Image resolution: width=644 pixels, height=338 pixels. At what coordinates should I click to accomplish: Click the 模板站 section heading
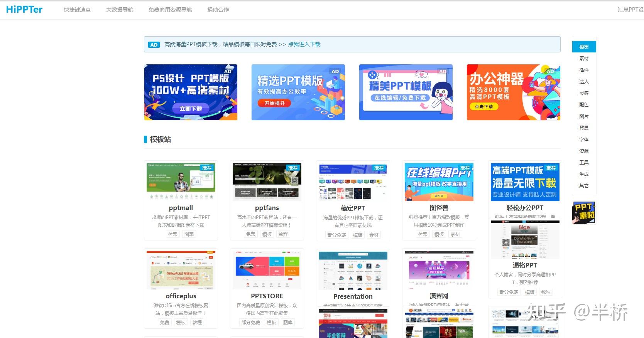pyautogui.click(x=160, y=140)
